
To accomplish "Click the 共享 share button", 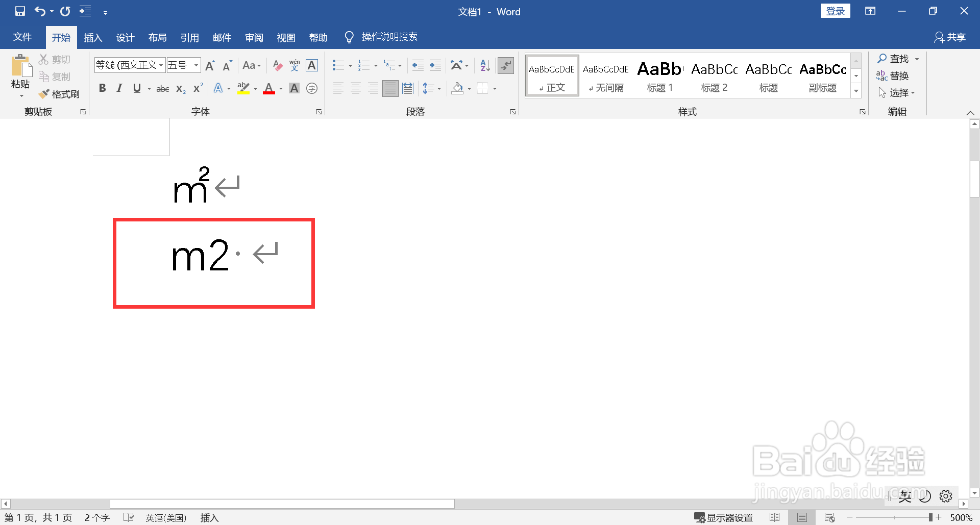I will pyautogui.click(x=950, y=37).
